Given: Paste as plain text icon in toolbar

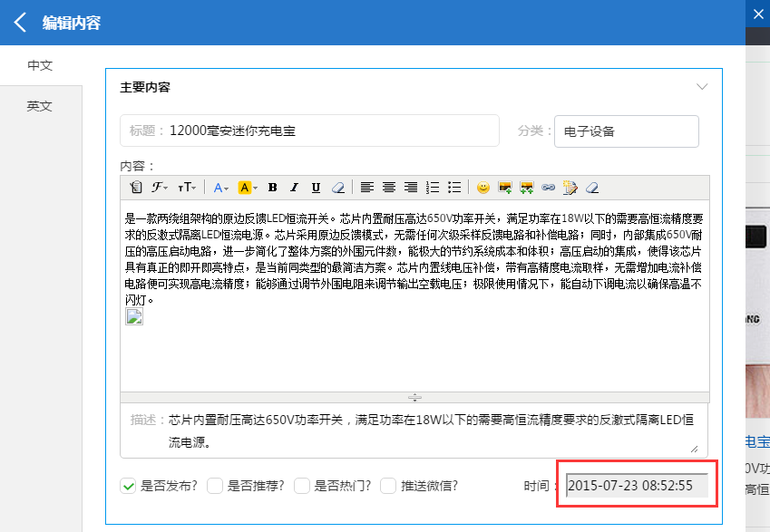Looking at the screenshot, I should pos(135,187).
